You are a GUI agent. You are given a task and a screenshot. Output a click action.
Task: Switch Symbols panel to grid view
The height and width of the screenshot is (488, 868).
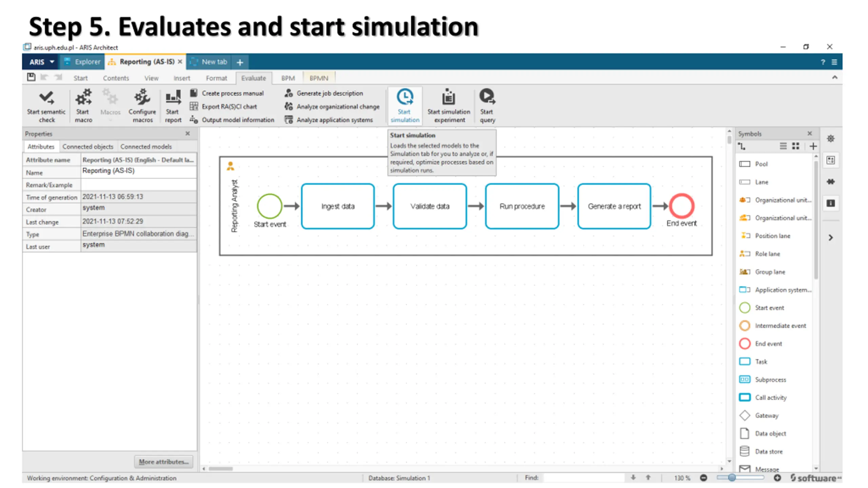(795, 146)
